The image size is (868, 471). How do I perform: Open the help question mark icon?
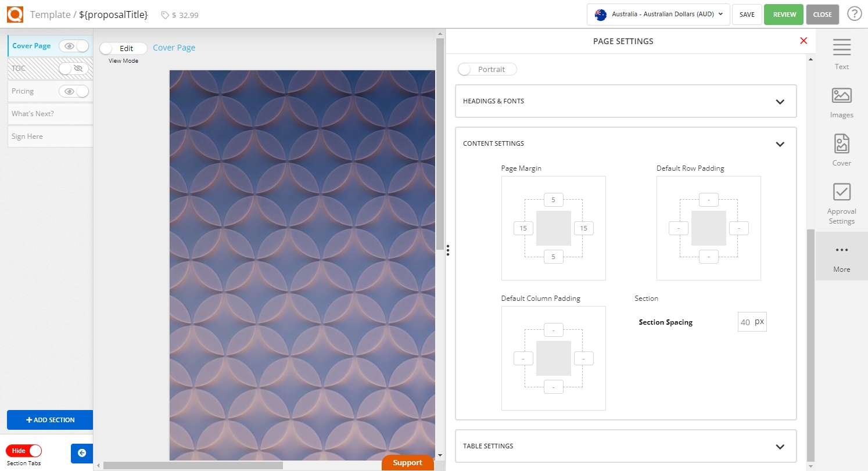point(854,14)
